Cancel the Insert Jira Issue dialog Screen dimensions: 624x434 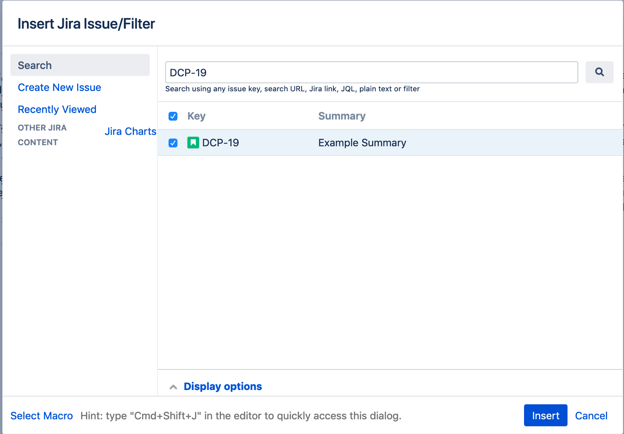591,416
